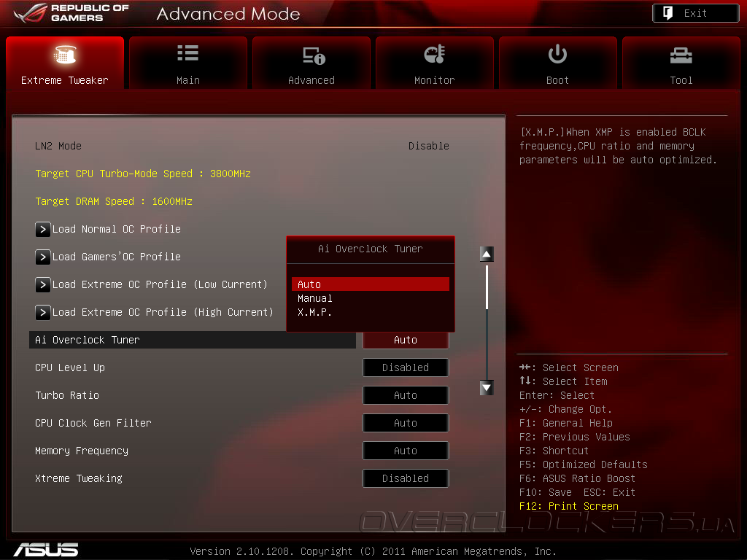Open the Main tab
This screenshot has width=747, height=560.
point(188,63)
